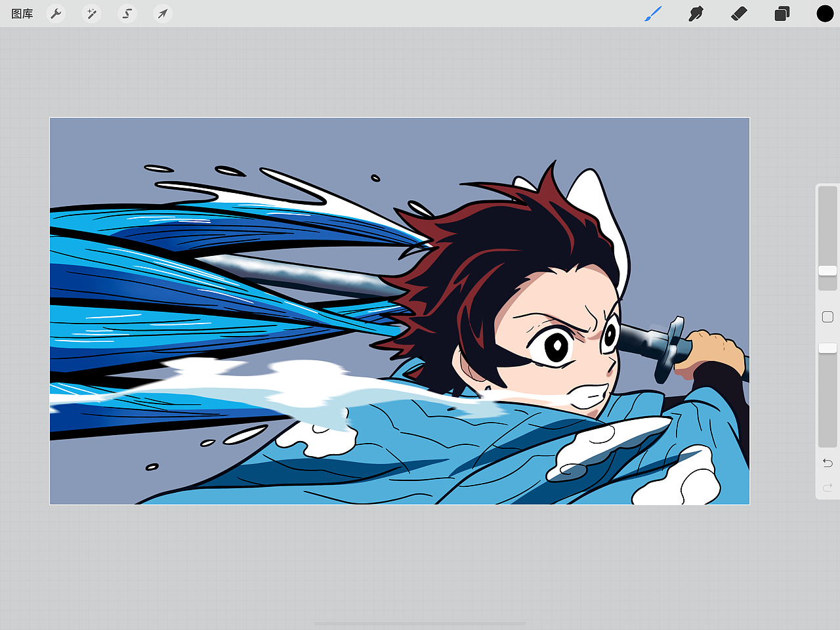Viewport: 840px width, 630px height.
Task: Open the Adjustments magic wand menu
Action: (92, 14)
